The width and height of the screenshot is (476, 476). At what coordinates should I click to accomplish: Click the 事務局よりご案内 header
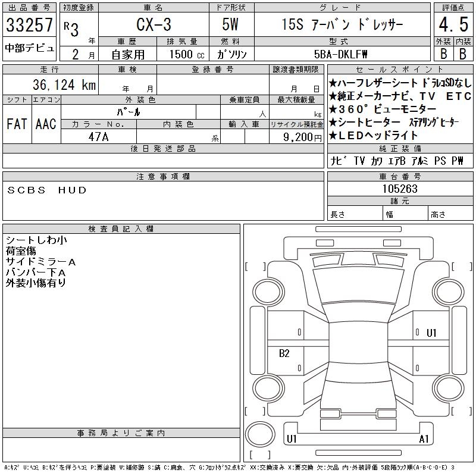(x=121, y=433)
